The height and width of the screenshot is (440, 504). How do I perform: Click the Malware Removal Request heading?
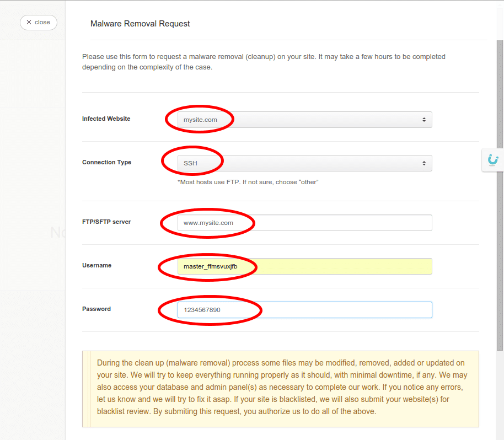(140, 24)
